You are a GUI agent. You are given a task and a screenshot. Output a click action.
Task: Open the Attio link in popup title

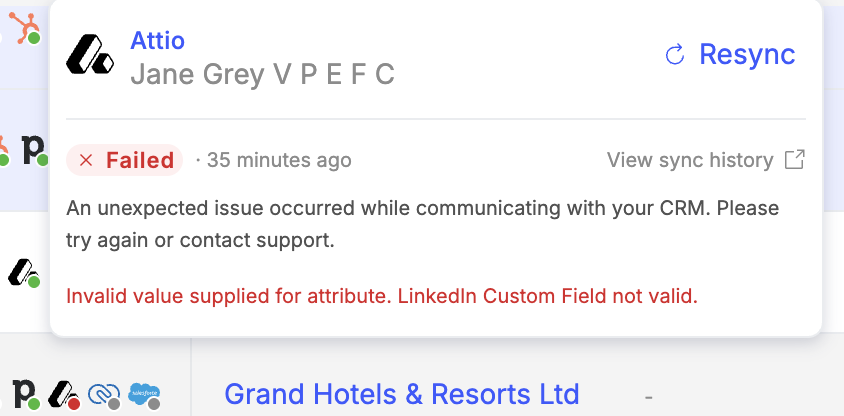[x=157, y=40]
